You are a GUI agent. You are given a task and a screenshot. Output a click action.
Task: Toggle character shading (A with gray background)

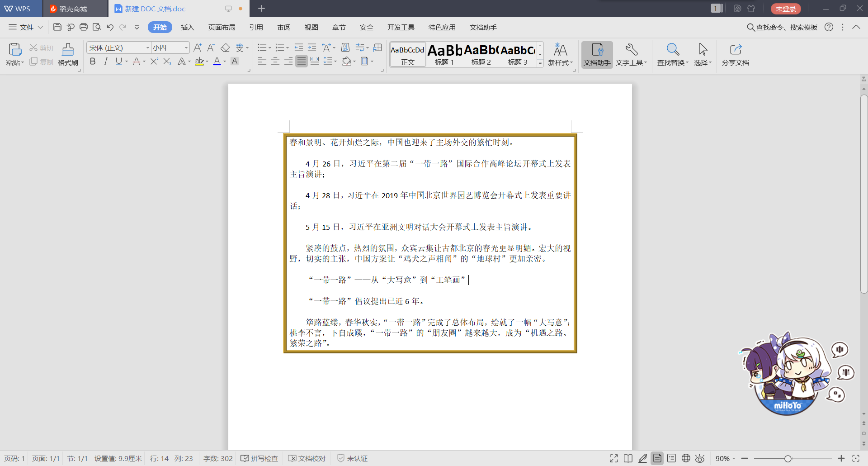(x=235, y=61)
